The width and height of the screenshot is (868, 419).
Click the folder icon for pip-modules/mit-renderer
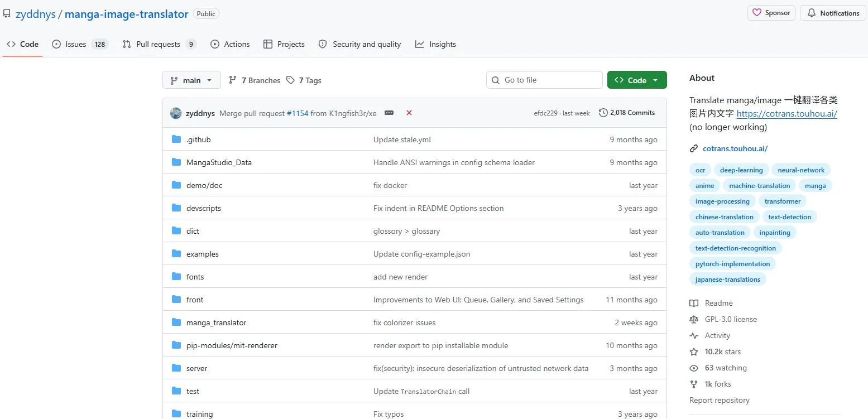pyautogui.click(x=176, y=345)
